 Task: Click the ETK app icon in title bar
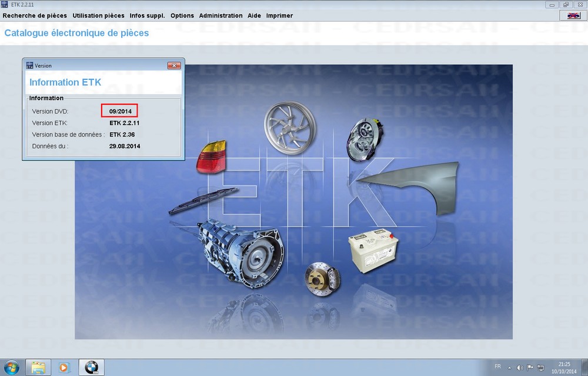click(x=4, y=5)
